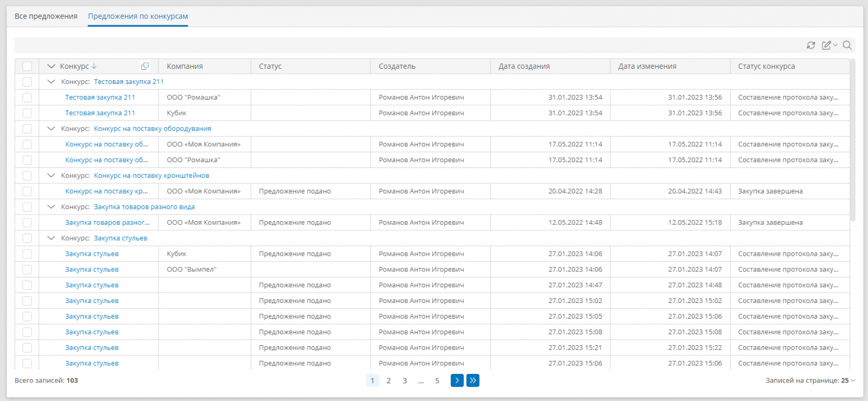Click sort arrow on Конкурс column
The width and height of the screenshot is (868, 401).
94,66
